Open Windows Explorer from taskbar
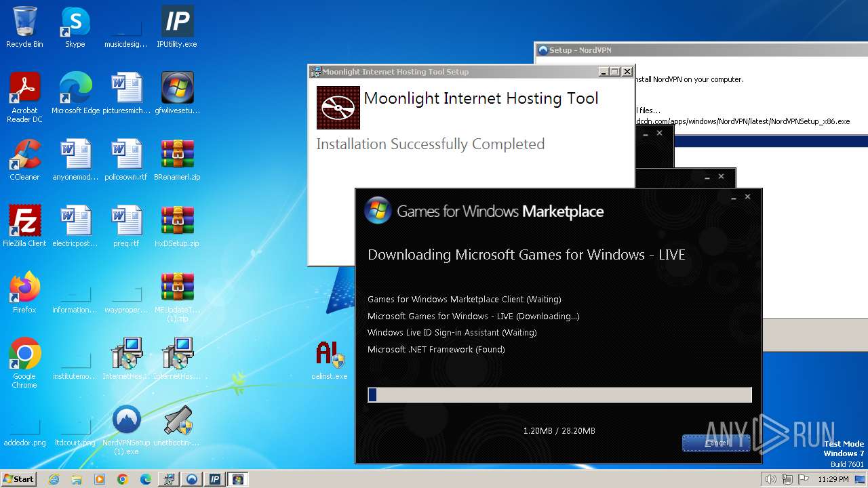 [77, 479]
